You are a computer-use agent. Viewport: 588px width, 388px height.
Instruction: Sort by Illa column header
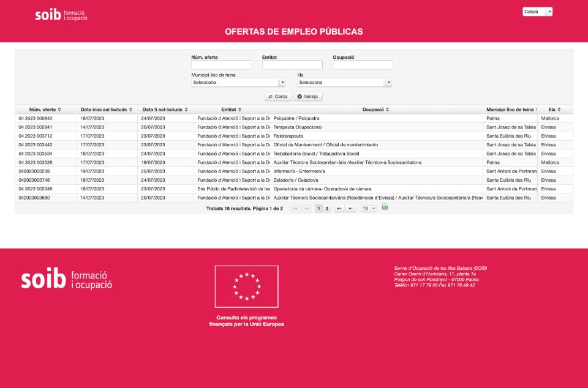point(555,110)
